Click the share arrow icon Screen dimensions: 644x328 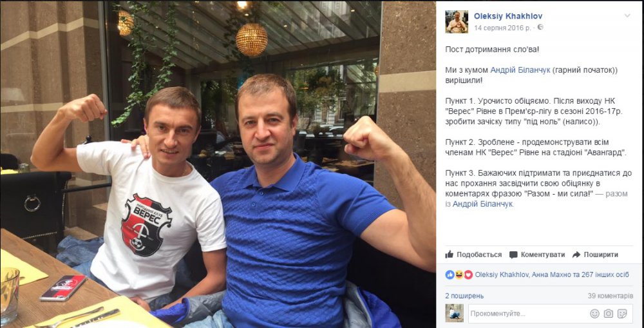tap(576, 255)
